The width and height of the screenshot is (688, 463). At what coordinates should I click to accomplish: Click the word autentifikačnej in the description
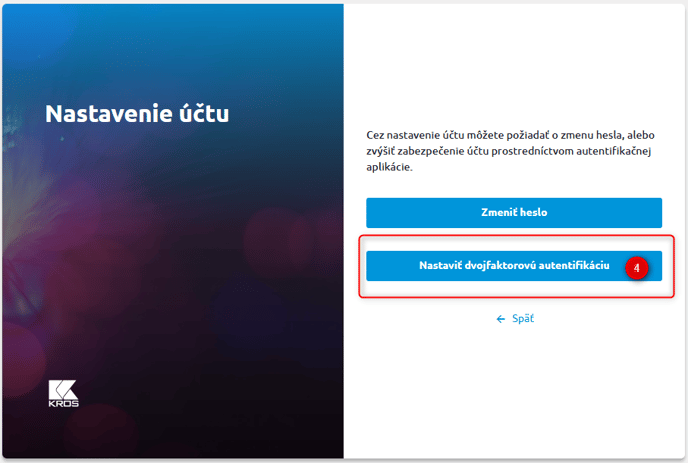[x=613, y=151]
